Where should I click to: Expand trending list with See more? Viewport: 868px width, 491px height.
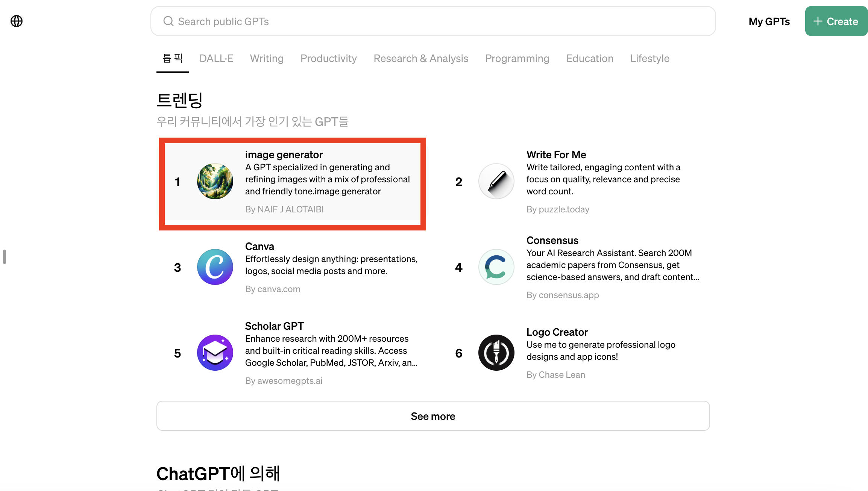point(433,416)
